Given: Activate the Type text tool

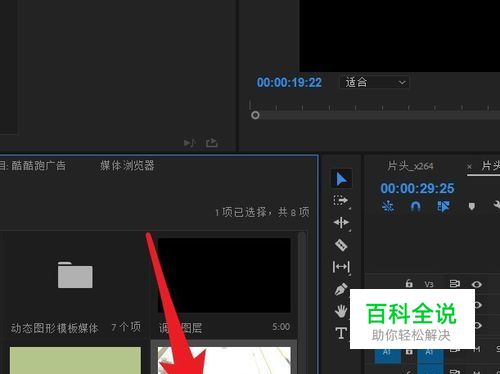Looking at the screenshot, I should pos(341,333).
